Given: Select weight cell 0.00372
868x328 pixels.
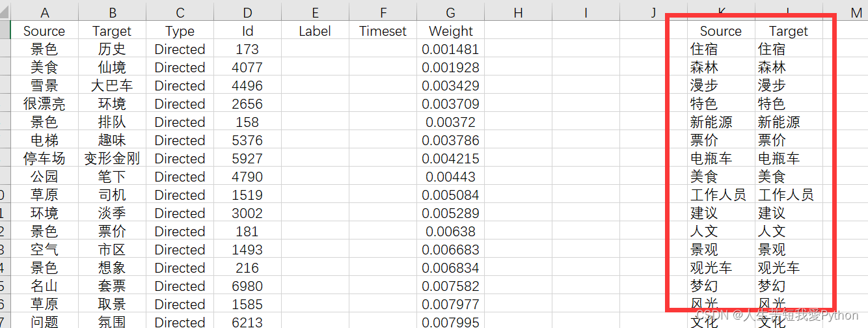Looking at the screenshot, I should [450, 122].
